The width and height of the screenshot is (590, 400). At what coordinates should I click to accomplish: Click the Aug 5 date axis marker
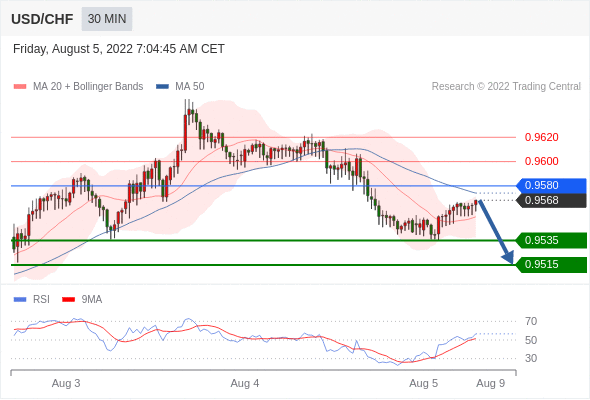coord(423,383)
